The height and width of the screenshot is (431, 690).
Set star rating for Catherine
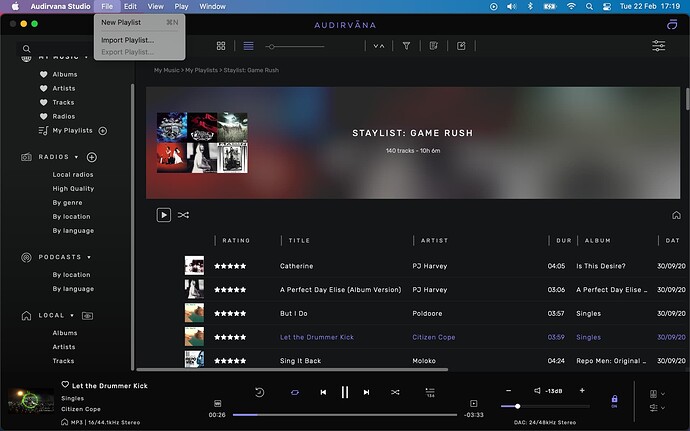[230, 266]
